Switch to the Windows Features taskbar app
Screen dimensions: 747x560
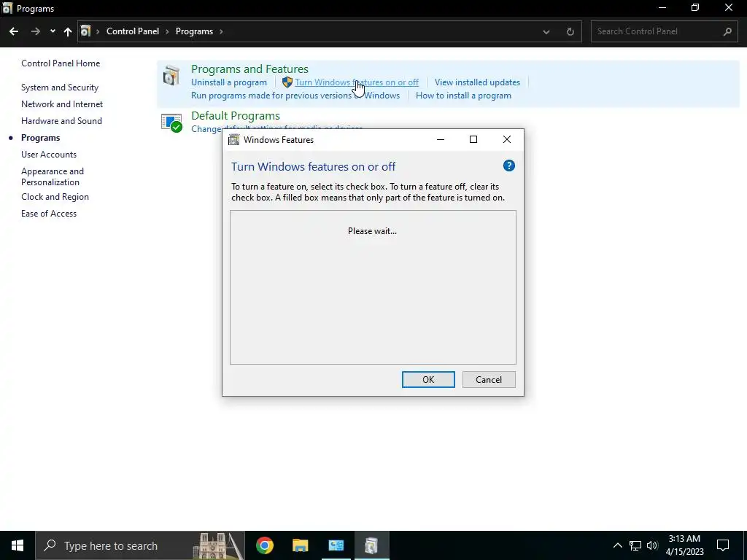pyautogui.click(x=371, y=545)
